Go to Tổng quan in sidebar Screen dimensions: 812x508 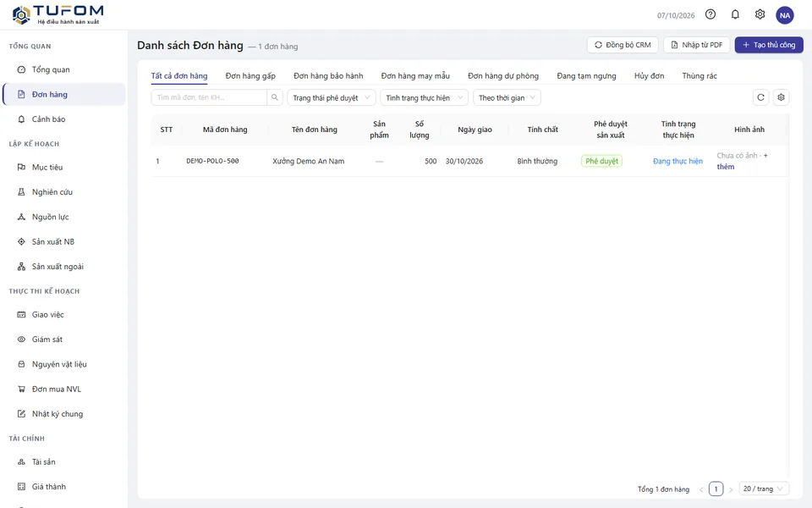(x=64, y=69)
